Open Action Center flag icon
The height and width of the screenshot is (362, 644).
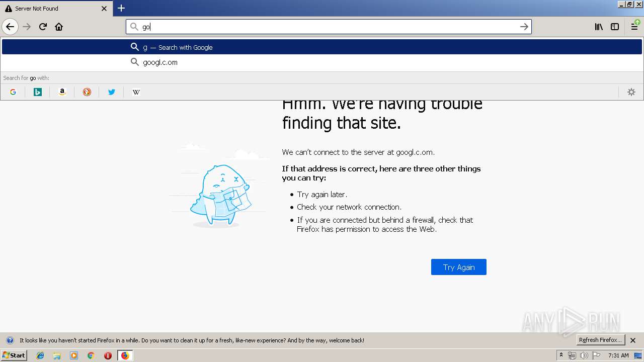point(596,355)
